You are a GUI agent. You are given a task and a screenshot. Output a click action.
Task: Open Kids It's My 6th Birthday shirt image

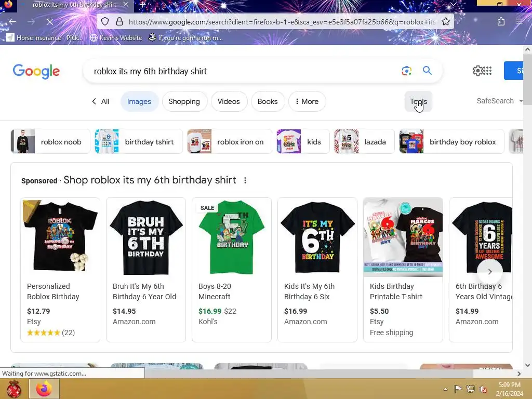tap(317, 237)
